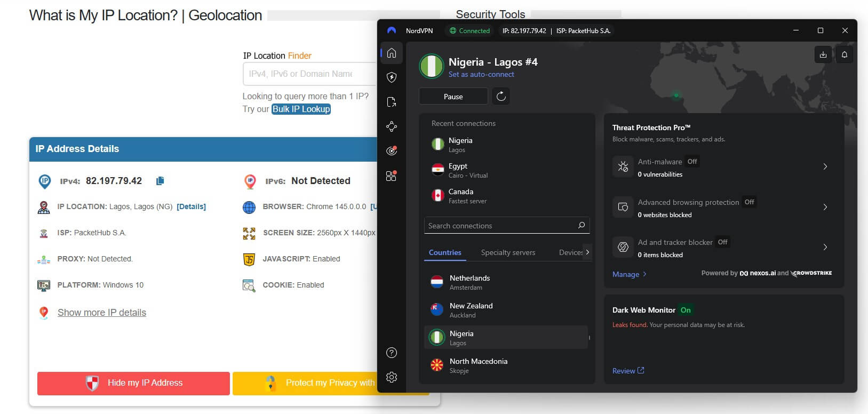Viewport: 868px width, 414px height.
Task: Click the Connected status indicator in title bar
Action: (469, 30)
